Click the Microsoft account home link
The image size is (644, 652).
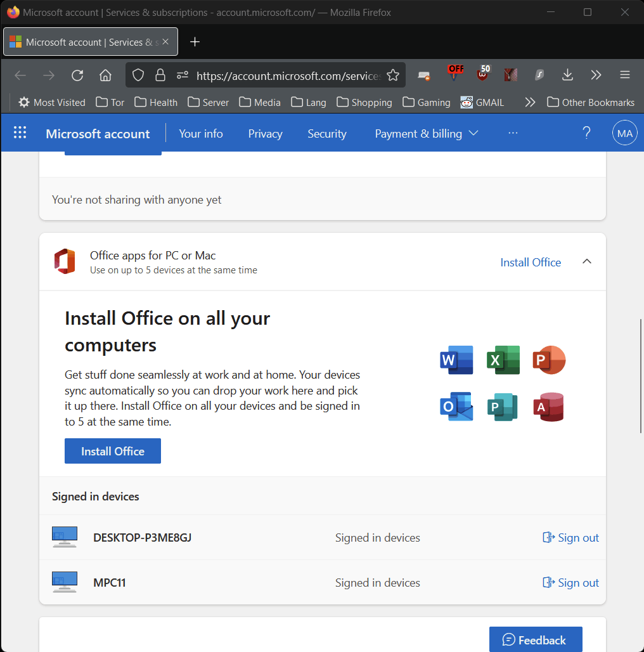[98, 133]
